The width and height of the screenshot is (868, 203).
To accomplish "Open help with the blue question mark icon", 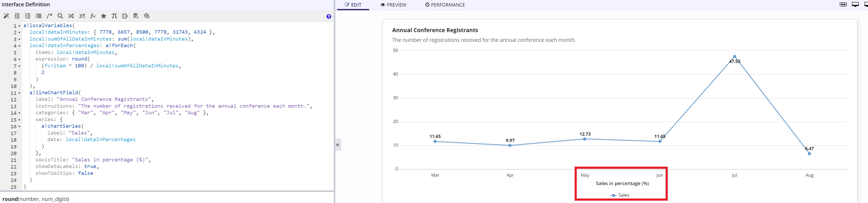I will point(329,17).
